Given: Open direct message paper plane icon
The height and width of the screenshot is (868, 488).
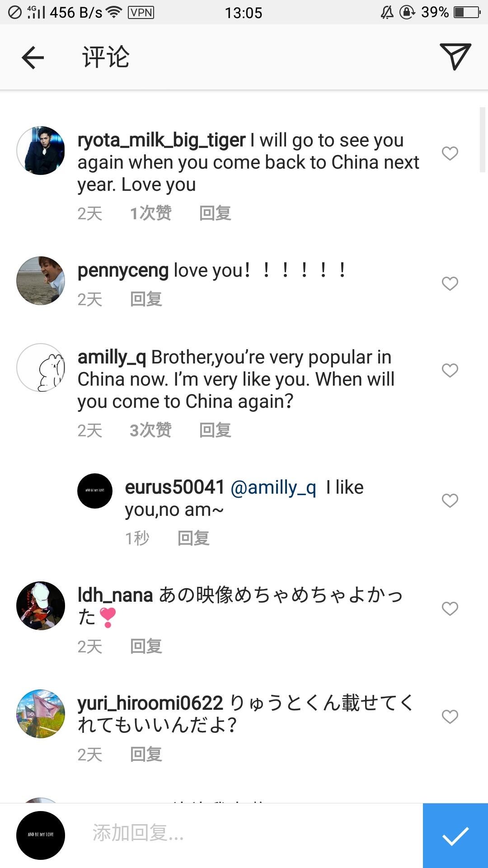Looking at the screenshot, I should click(x=455, y=57).
